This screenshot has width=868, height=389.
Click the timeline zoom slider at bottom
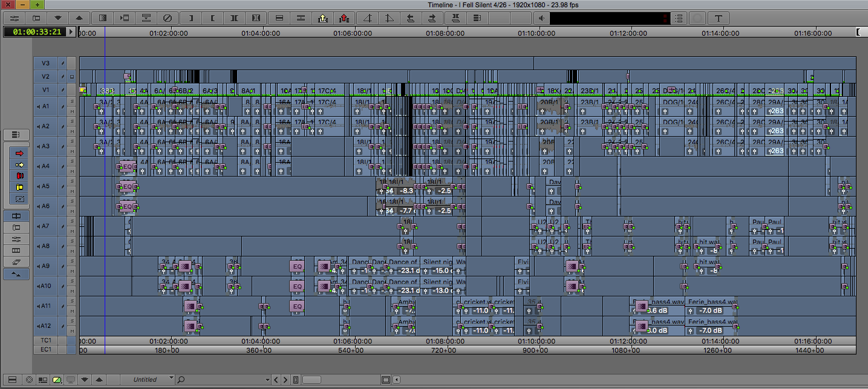pos(312,379)
